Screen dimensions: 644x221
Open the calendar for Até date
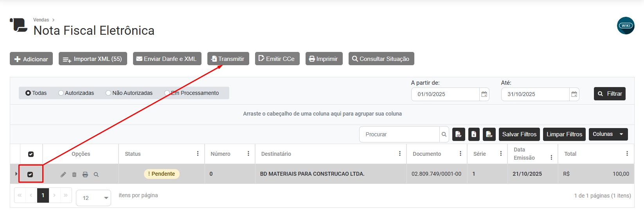[574, 94]
